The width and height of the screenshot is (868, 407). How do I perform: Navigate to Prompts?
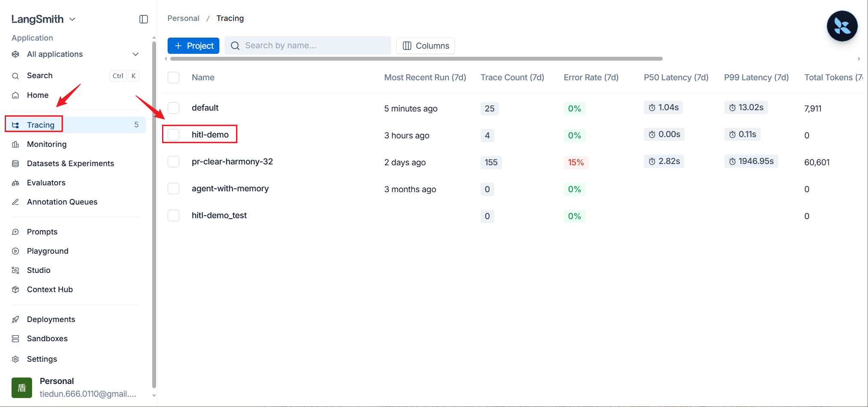[x=42, y=232]
